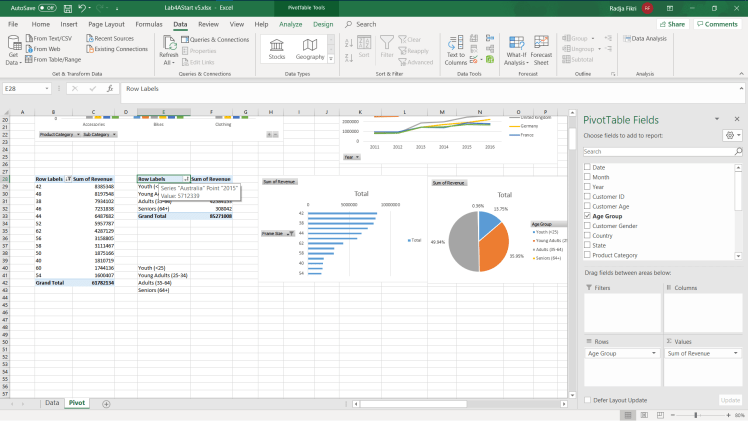This screenshot has width=748, height=421.
Task: Click the Share button
Action: (673, 23)
